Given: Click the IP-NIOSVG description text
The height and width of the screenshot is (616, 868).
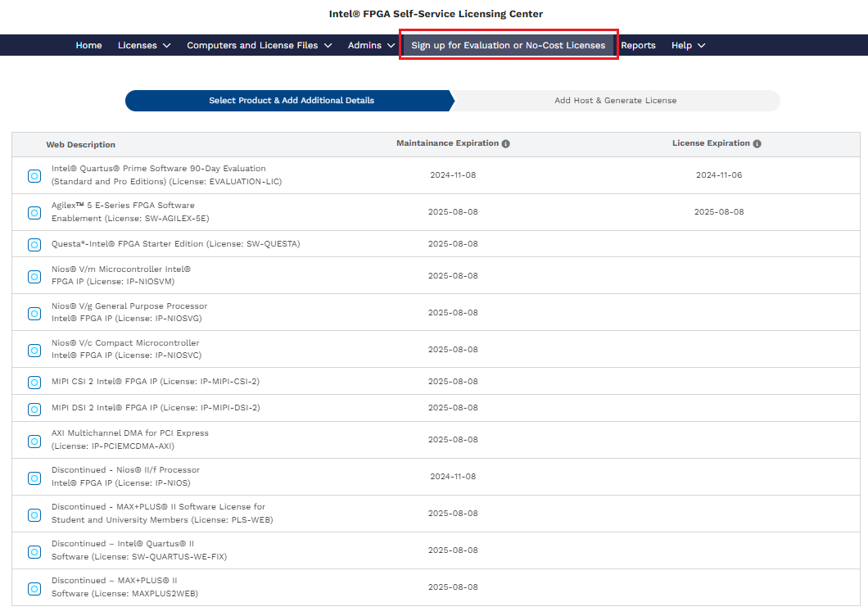Looking at the screenshot, I should [129, 312].
